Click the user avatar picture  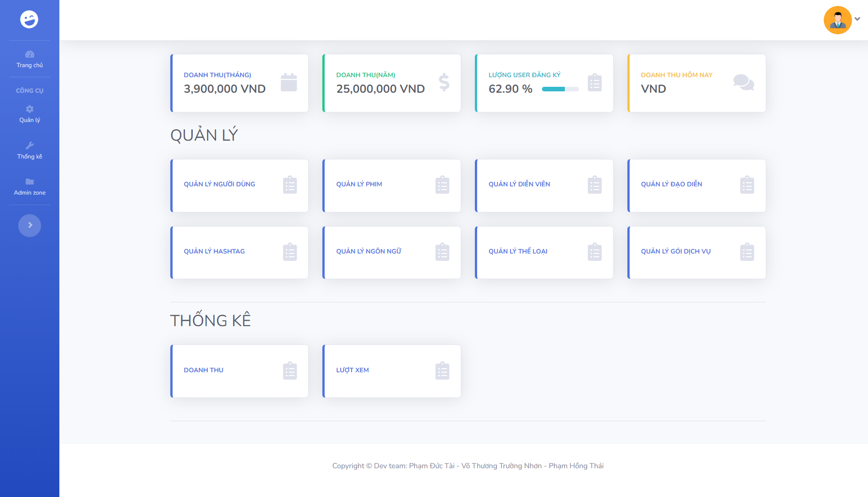coord(837,20)
